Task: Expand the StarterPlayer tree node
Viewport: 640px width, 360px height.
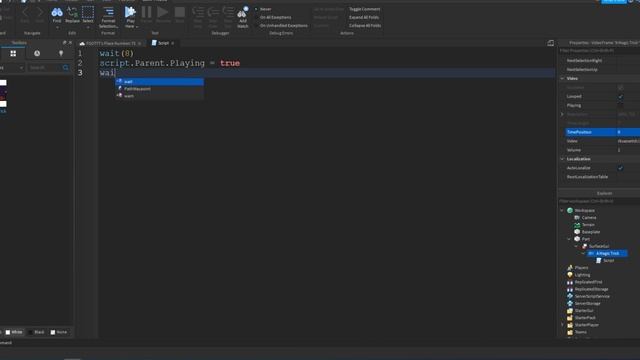Action: pyautogui.click(x=562, y=325)
